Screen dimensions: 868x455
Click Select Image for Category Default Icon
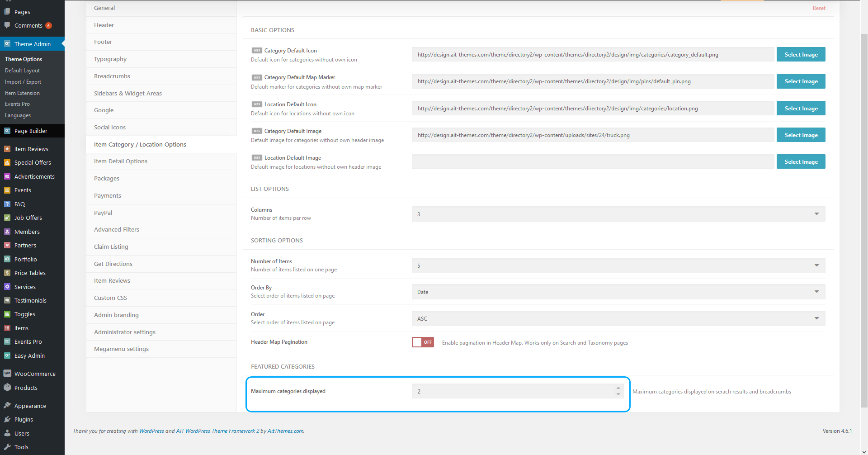tap(801, 54)
